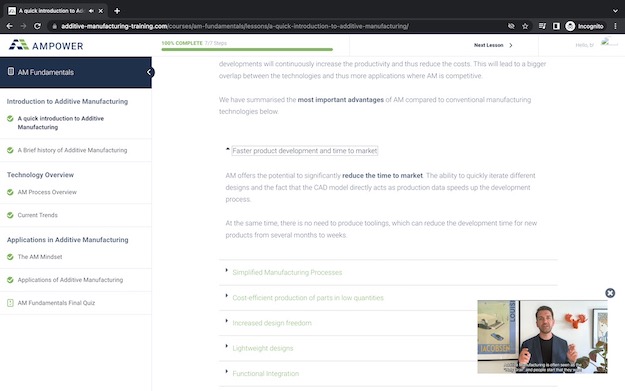Click the AMPOWER logo
Image resolution: width=625 pixels, height=391 pixels.
pyautogui.click(x=46, y=45)
